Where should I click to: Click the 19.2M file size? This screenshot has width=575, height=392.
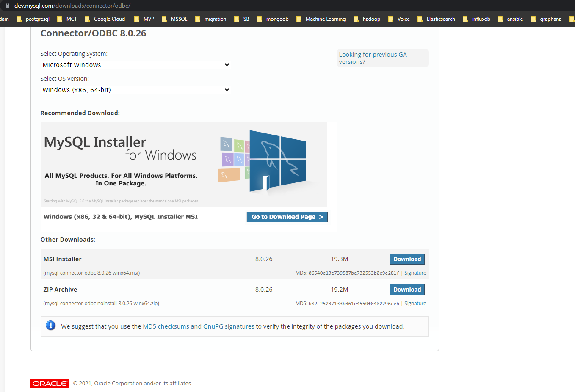339,290
